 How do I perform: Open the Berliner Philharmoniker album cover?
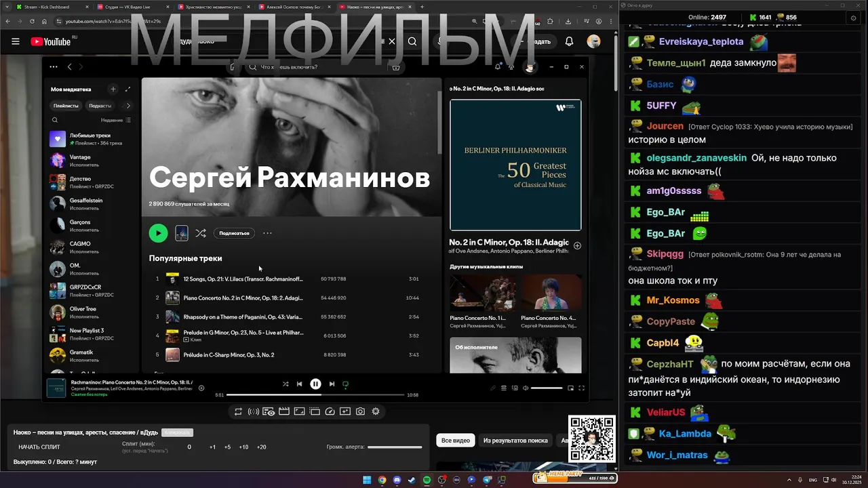(x=515, y=165)
